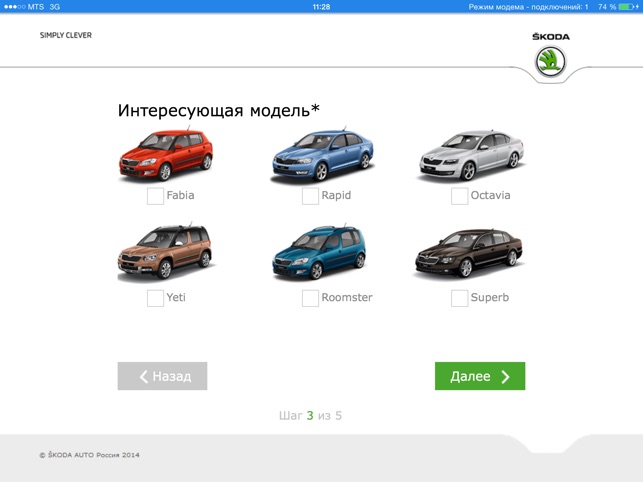The height and width of the screenshot is (482, 643).
Task: Click the signal strength dots in status bar
Action: (14, 7)
